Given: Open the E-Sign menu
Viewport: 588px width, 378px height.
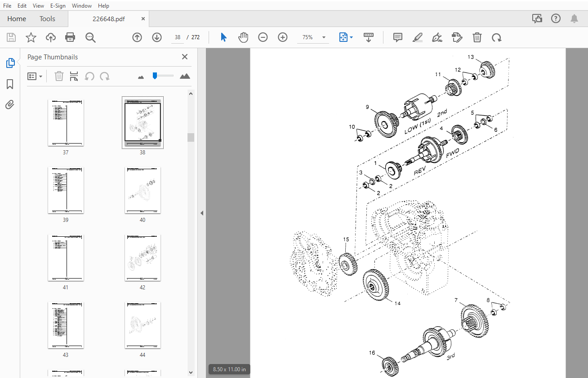Looking at the screenshot, I should 58,6.
